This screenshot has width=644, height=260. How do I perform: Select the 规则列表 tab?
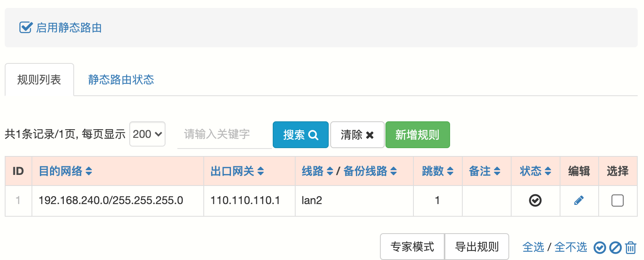point(39,80)
